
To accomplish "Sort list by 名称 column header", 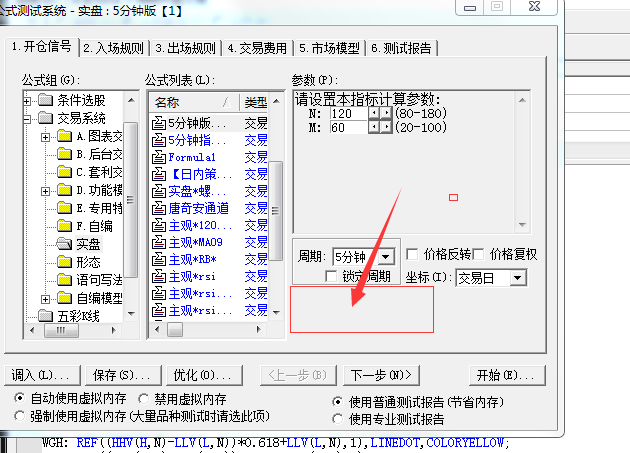I will (194, 102).
